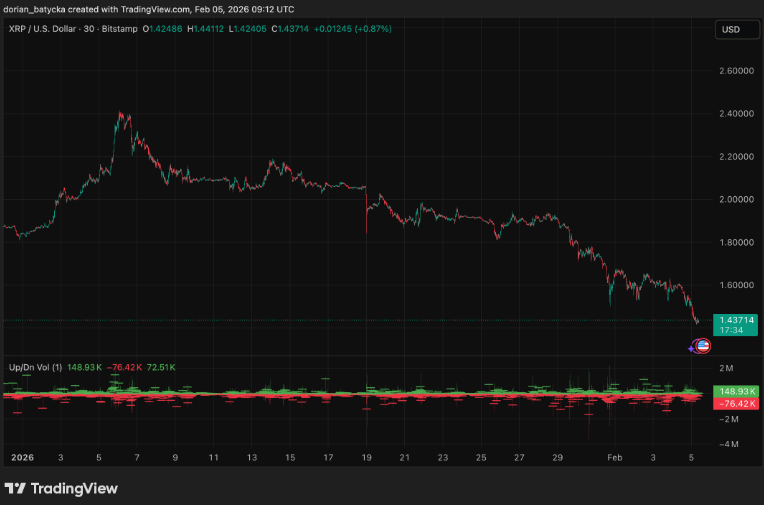Click the red -76.42K volume axis label
The image size is (764, 505).
pyautogui.click(x=735, y=403)
